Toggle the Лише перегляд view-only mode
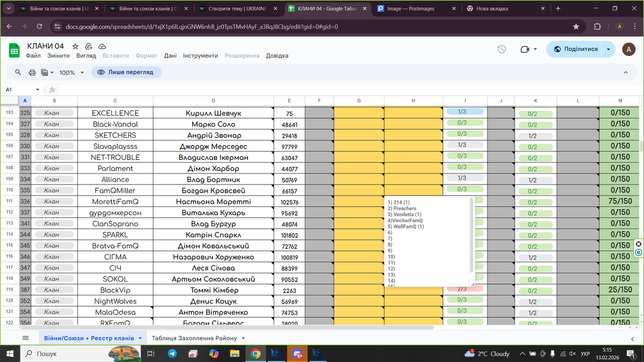The width and height of the screenshot is (644, 362). coord(126,72)
